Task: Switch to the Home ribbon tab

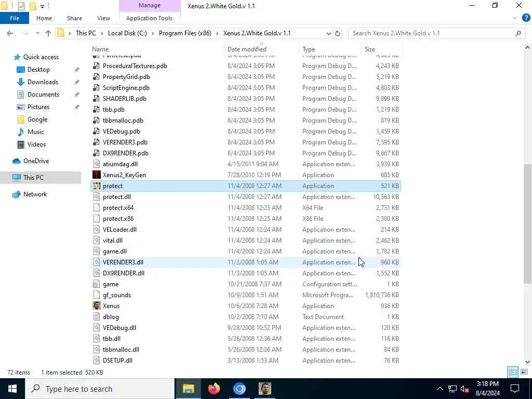Action: coord(44,18)
